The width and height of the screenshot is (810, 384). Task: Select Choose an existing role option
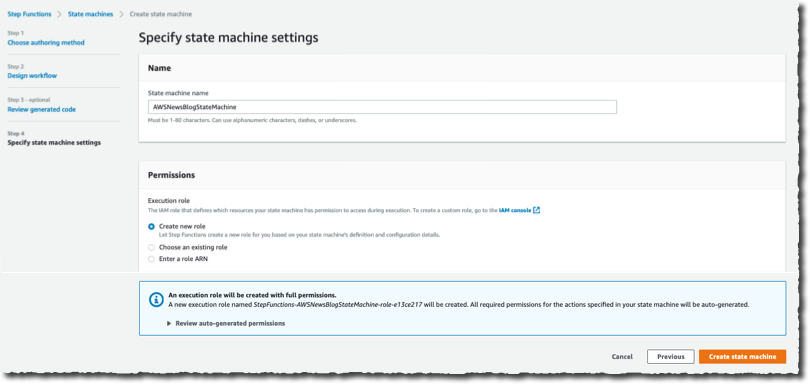(x=151, y=248)
